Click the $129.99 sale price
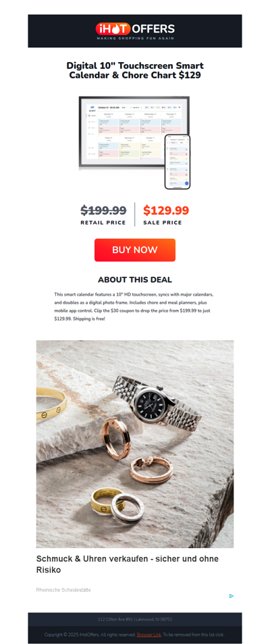Viewport: 270px width, 644px height. coord(166,211)
